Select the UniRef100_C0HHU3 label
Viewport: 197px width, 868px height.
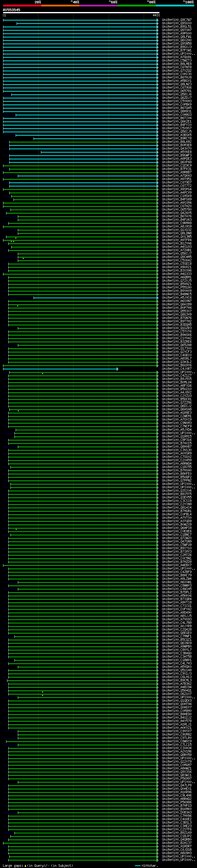coord(177,115)
